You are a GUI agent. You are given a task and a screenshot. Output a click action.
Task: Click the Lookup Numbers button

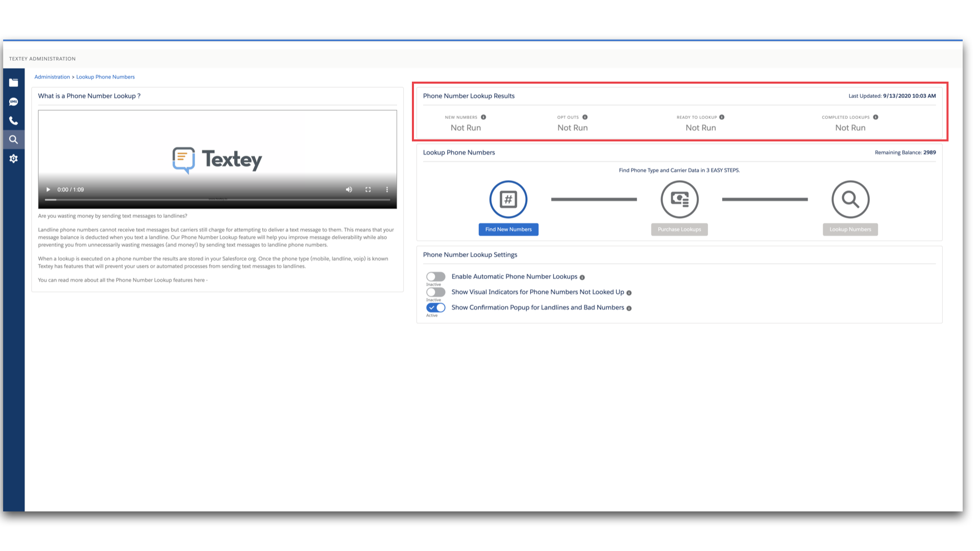click(850, 230)
